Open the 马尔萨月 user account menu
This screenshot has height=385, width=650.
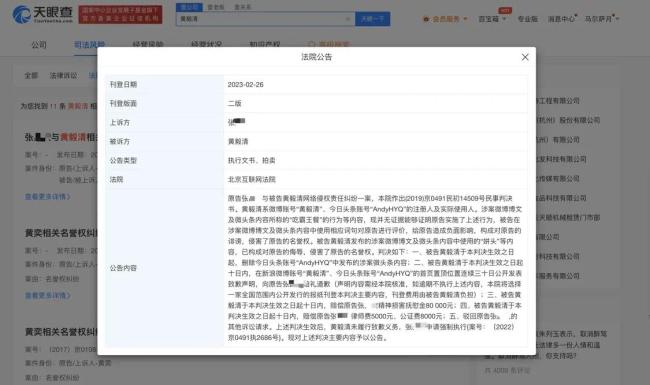tap(601, 19)
